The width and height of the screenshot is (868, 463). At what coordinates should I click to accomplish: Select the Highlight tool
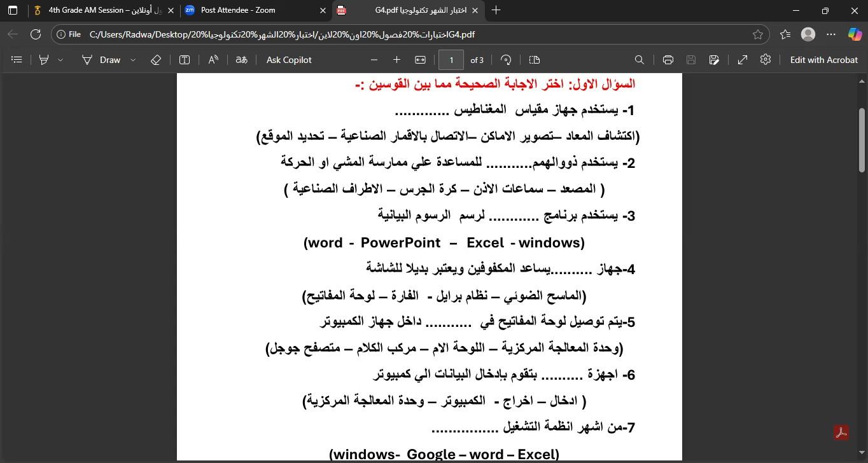[x=44, y=60]
